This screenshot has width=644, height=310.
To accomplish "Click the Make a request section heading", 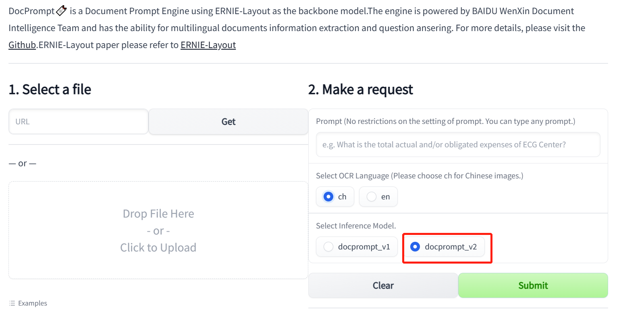I will (x=360, y=89).
